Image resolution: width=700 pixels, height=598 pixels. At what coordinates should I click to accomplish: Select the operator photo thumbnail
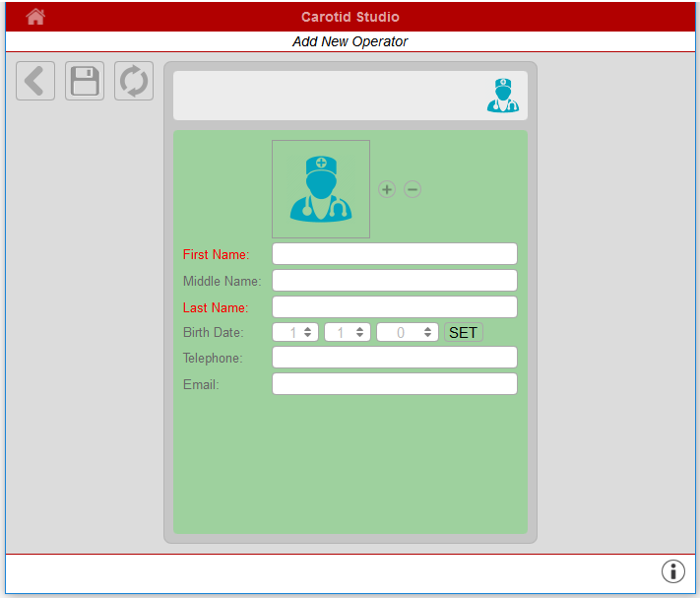pos(321,189)
